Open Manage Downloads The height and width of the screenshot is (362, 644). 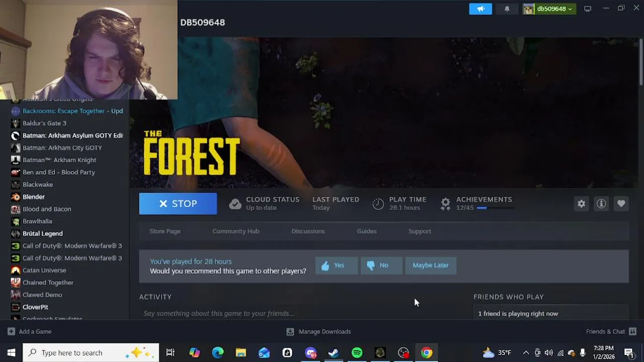coord(318,331)
